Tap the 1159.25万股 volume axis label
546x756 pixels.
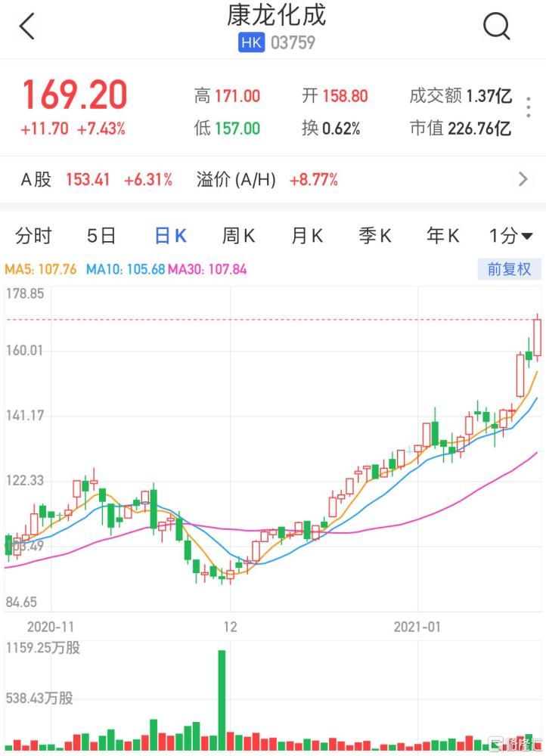[x=43, y=648]
